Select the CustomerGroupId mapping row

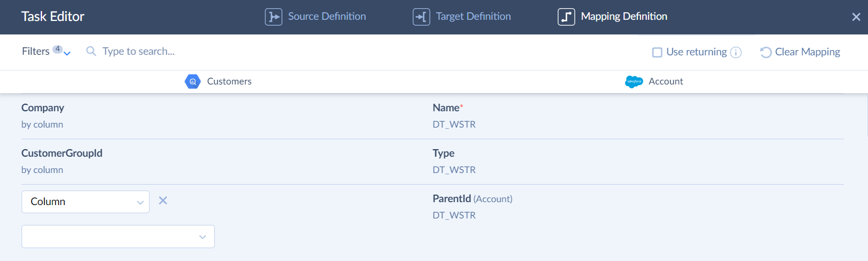(x=433, y=161)
